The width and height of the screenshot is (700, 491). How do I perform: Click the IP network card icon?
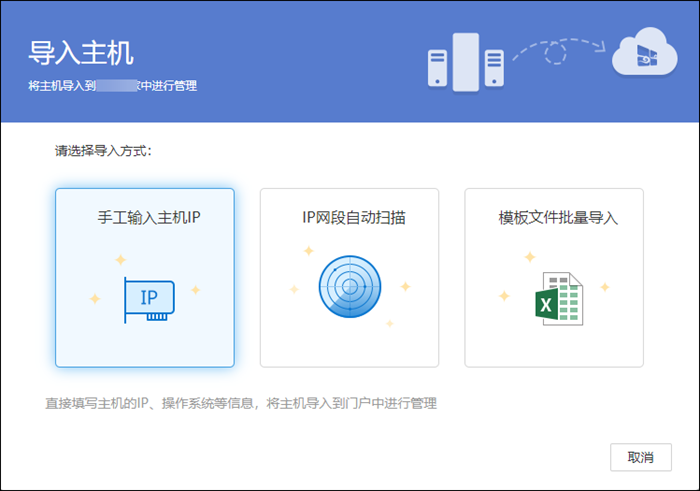(x=149, y=299)
